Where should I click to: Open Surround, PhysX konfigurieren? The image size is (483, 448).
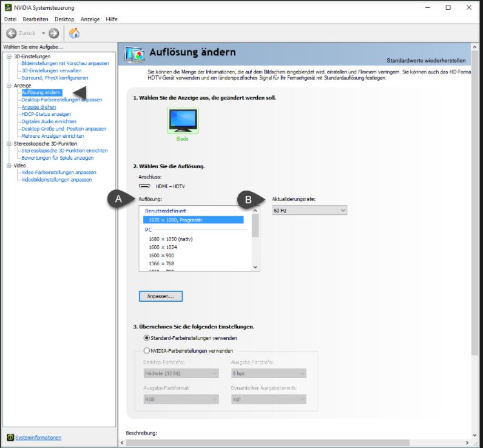click(55, 78)
